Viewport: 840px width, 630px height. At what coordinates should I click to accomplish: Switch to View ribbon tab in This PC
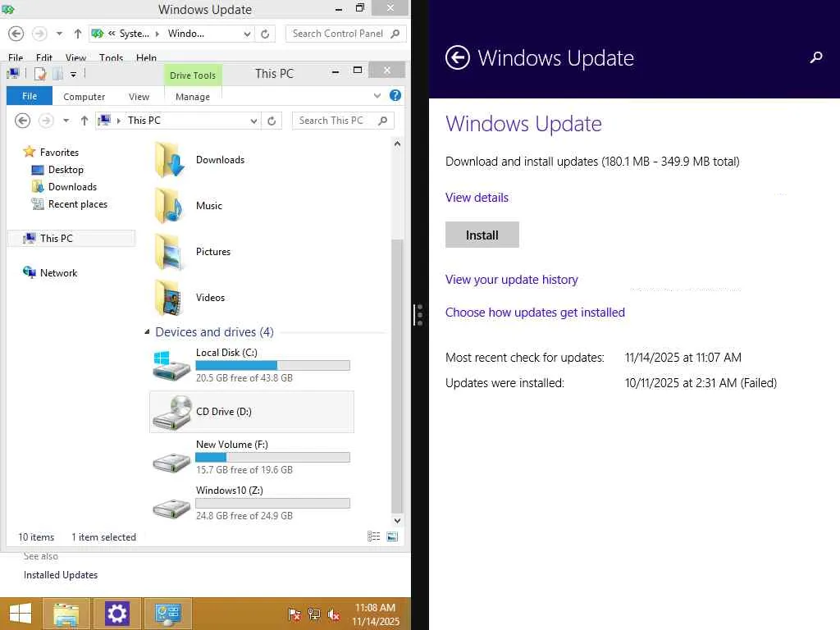click(139, 97)
